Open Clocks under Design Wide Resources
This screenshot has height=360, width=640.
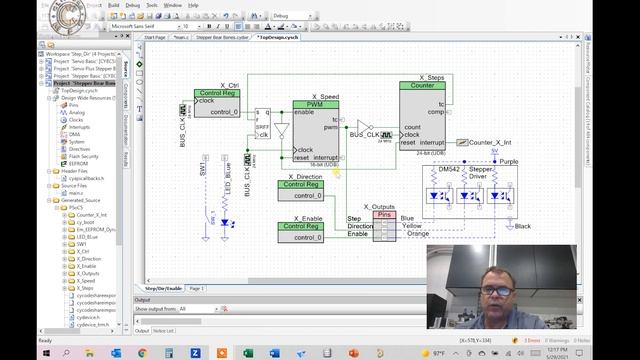pyautogui.click(x=76, y=120)
